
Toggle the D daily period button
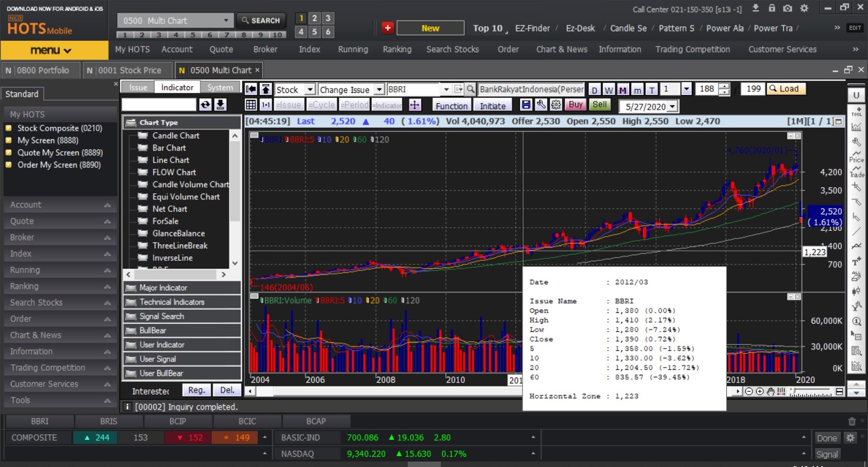595,90
